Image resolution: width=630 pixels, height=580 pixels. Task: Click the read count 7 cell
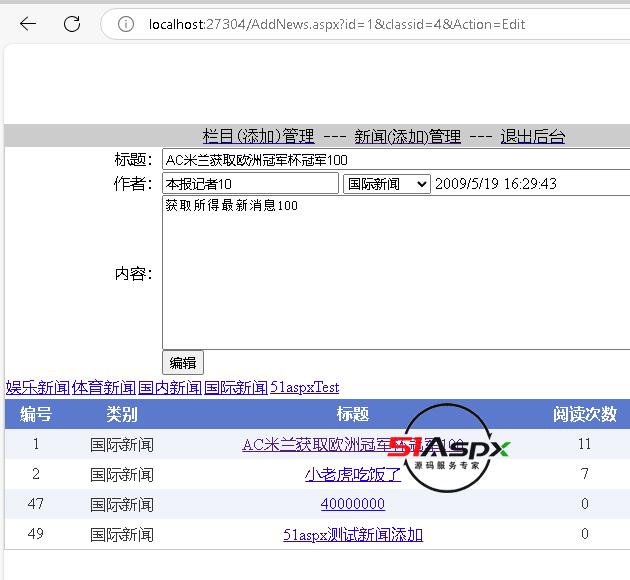(x=585, y=474)
